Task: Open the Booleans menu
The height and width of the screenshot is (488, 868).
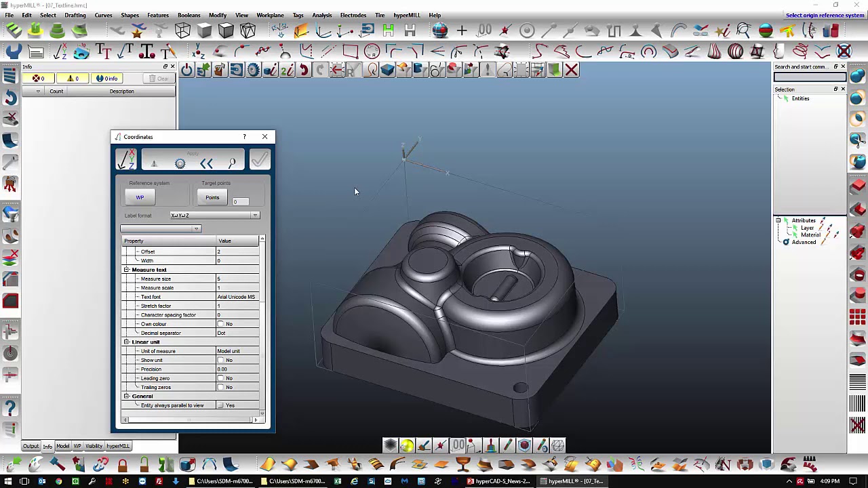Action: [x=189, y=15]
